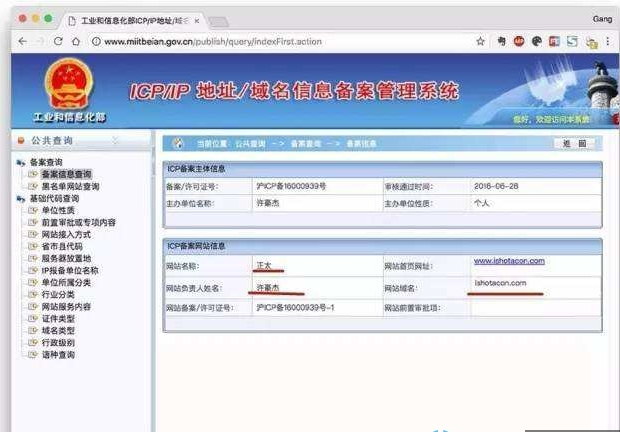
Task: Click the 2016-06-28 approval date
Action: (496, 186)
